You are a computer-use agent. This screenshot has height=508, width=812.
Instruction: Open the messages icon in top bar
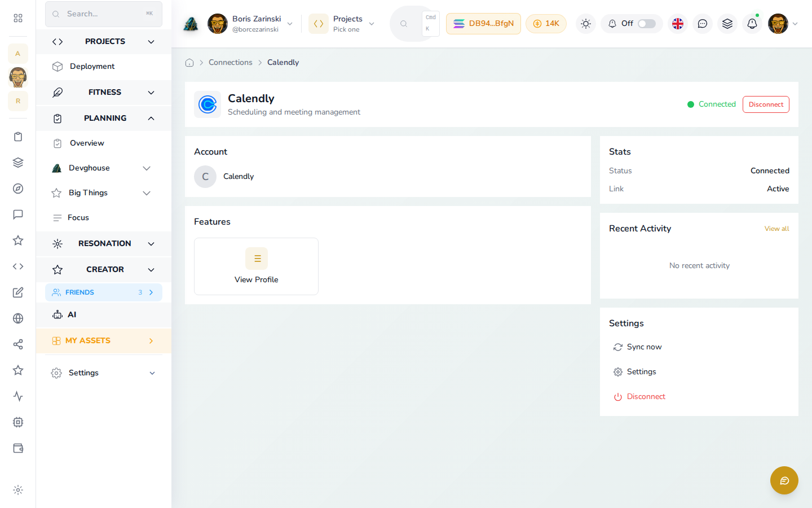[703, 24]
